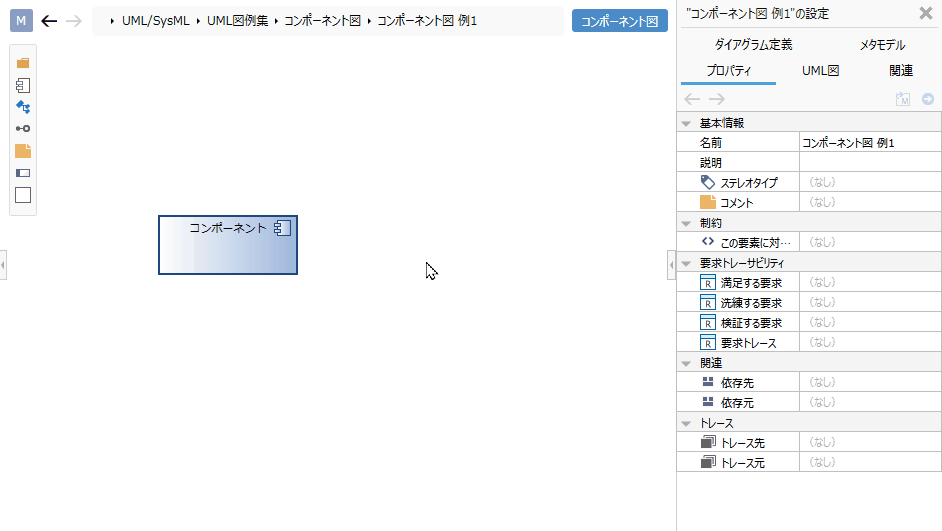Click the 依存元 row label
The width and height of the screenshot is (942, 531).
coord(737,403)
